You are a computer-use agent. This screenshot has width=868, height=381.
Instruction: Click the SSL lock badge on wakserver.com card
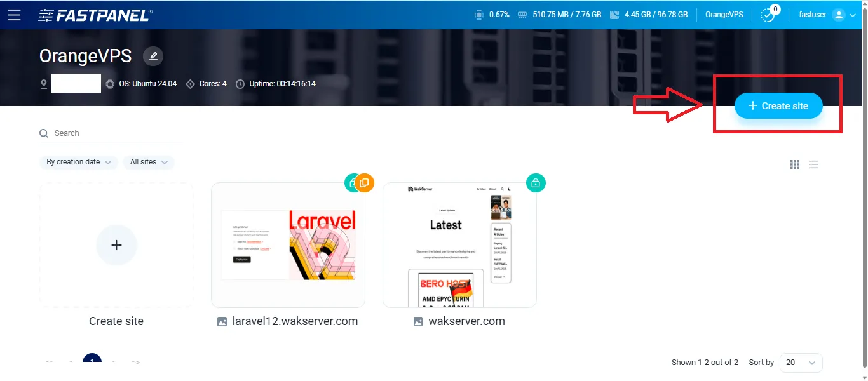[536, 183]
